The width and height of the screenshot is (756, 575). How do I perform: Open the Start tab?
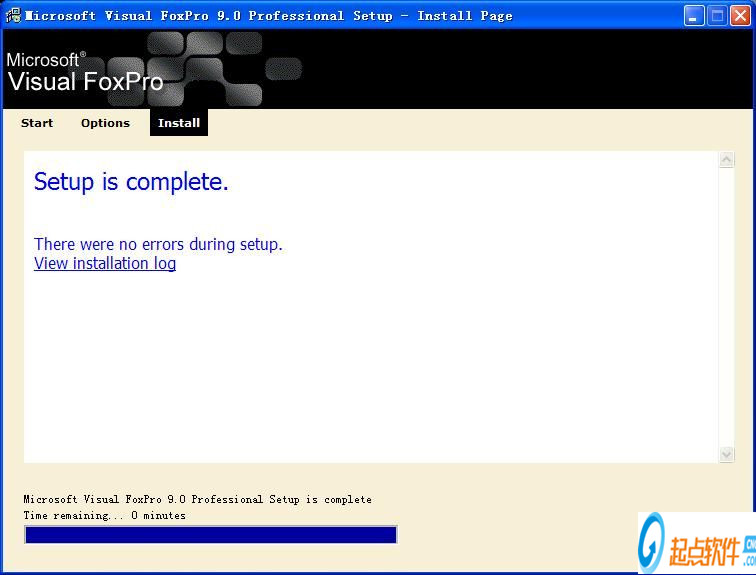tap(37, 123)
